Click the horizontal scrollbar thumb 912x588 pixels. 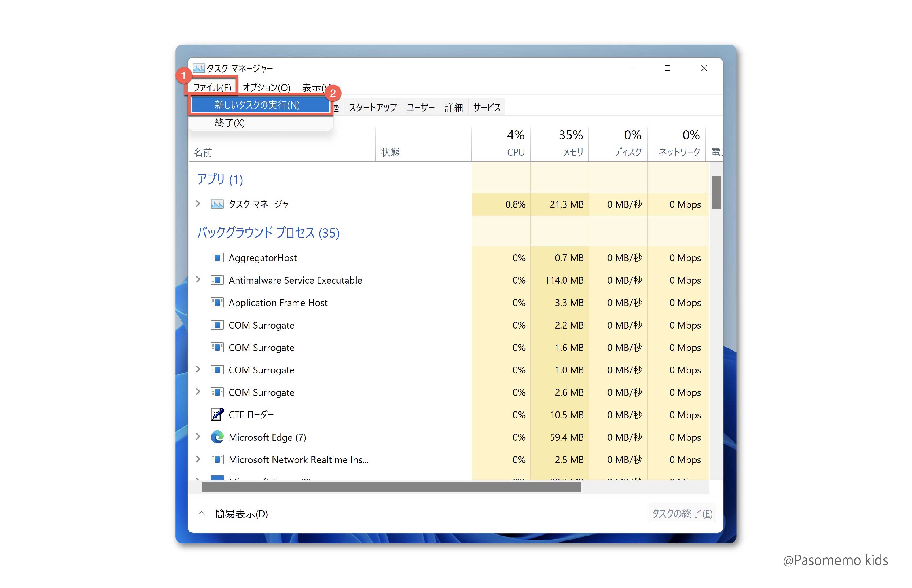tap(391, 487)
